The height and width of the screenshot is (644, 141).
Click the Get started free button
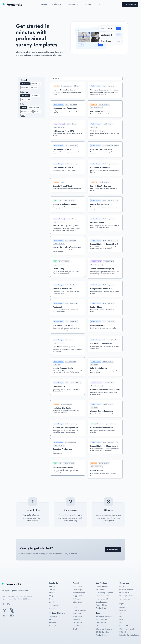coord(130,5)
